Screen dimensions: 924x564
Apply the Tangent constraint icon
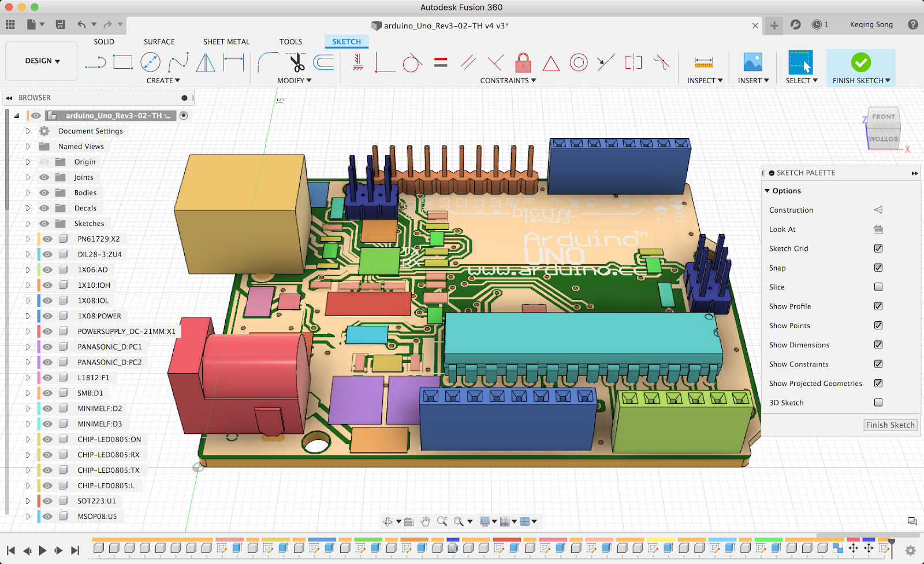[412, 62]
